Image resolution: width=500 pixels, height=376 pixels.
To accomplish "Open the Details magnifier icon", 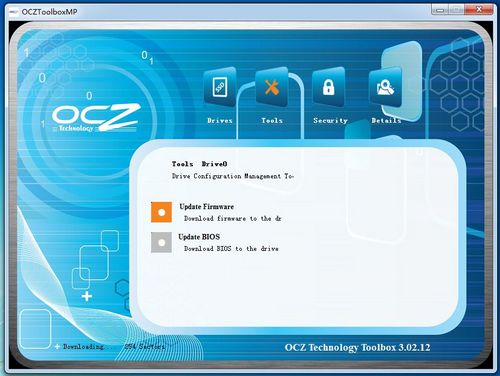I will tap(385, 87).
